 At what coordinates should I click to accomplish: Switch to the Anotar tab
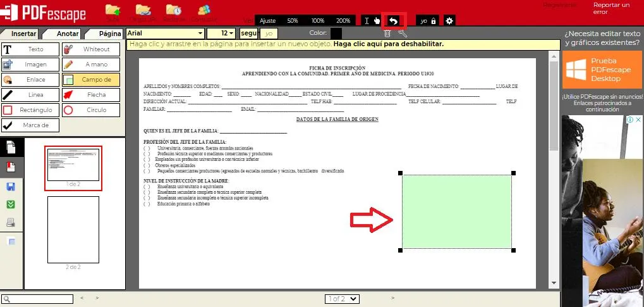[67, 34]
